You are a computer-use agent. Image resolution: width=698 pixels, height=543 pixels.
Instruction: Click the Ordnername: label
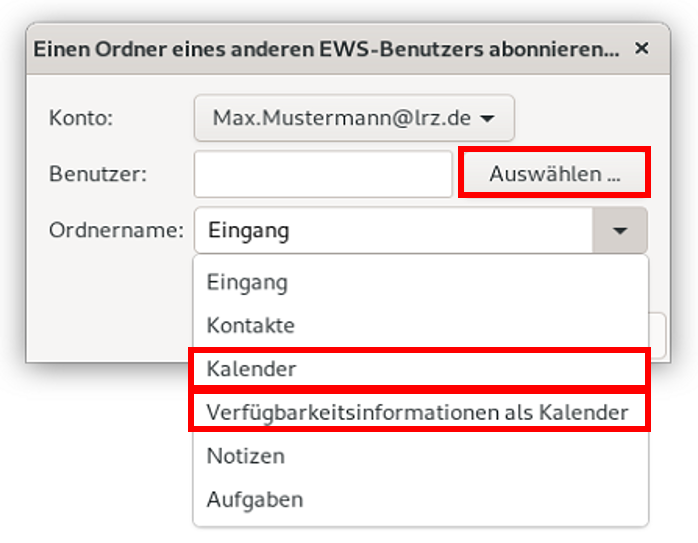coord(116,231)
